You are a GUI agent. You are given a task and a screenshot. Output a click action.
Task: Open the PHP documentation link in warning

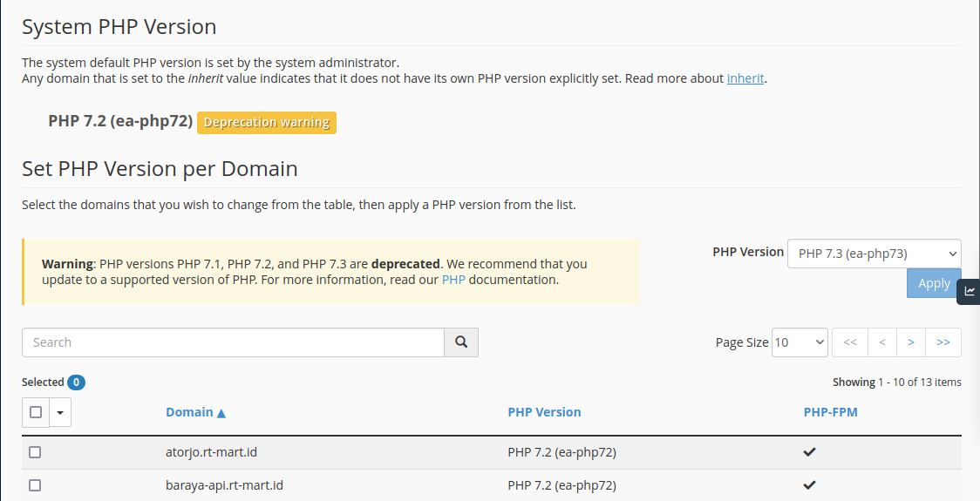(453, 280)
